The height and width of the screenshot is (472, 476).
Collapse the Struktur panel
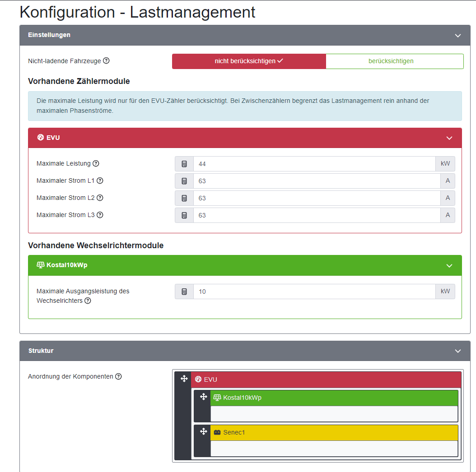point(458,351)
